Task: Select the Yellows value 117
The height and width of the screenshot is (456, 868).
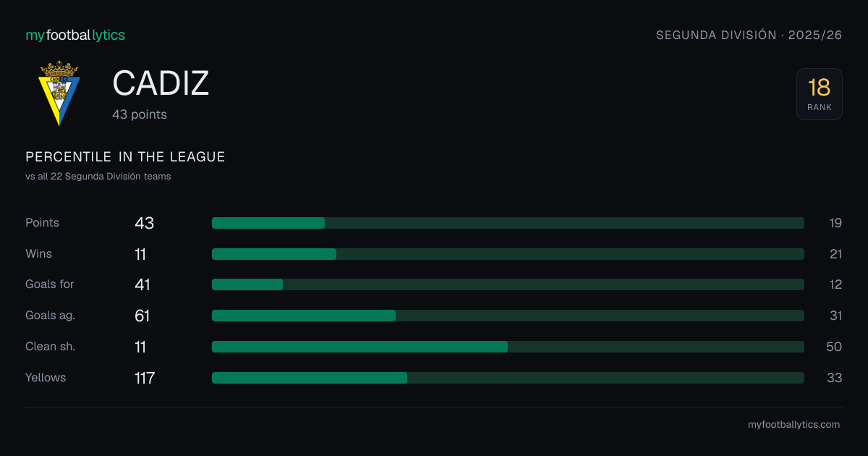Action: 145,378
